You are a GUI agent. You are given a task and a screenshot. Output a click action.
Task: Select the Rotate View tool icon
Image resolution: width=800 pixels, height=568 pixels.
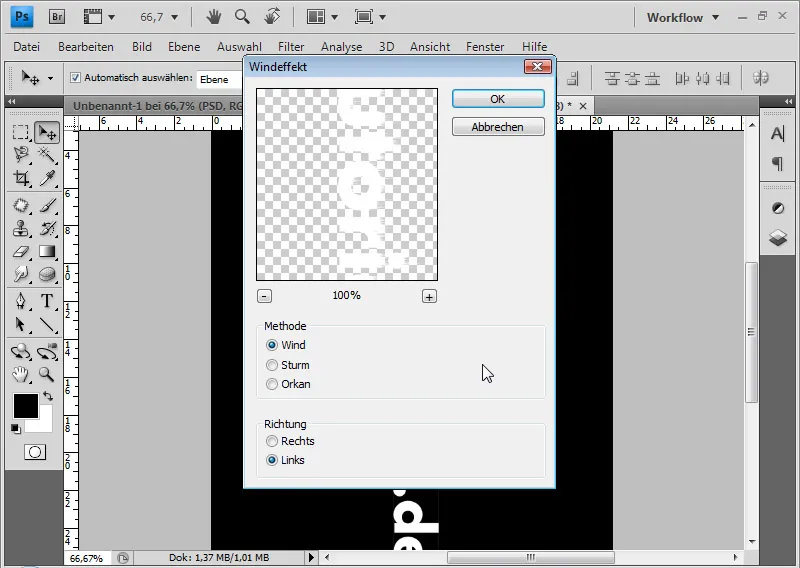[272, 17]
